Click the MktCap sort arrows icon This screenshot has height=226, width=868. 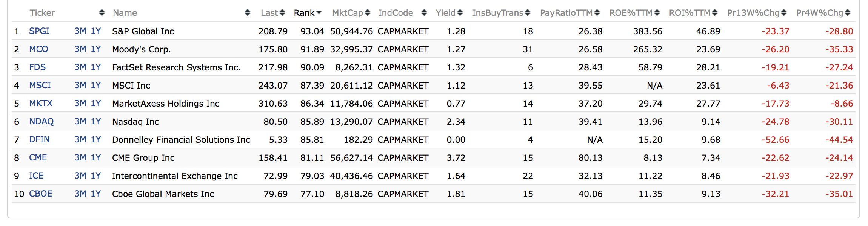click(x=368, y=13)
